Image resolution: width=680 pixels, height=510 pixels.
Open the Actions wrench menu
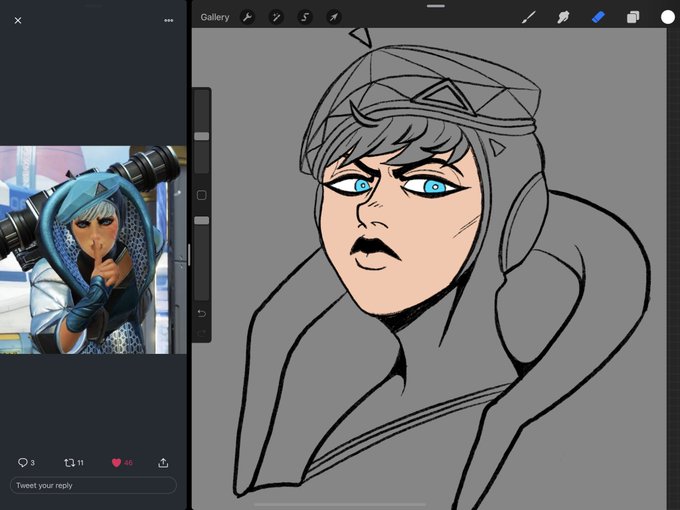tap(247, 17)
